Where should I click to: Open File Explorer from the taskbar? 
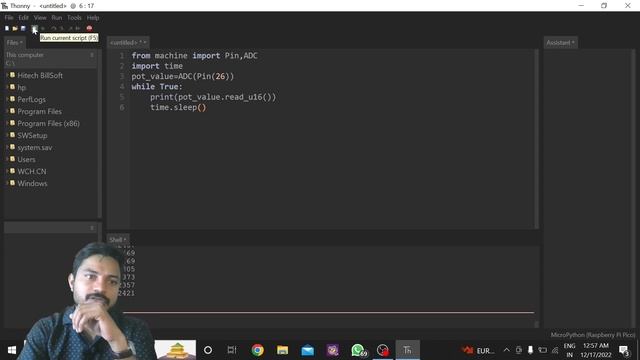click(x=282, y=350)
